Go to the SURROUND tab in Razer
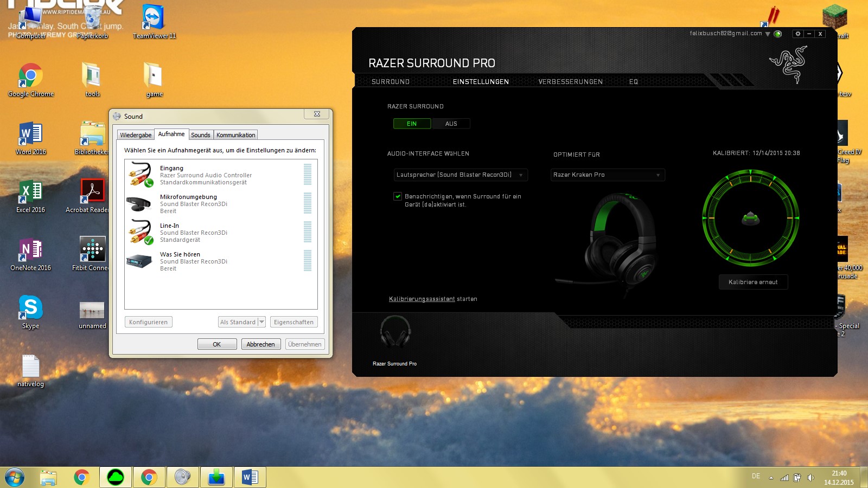The height and width of the screenshot is (488, 868). 391,82
